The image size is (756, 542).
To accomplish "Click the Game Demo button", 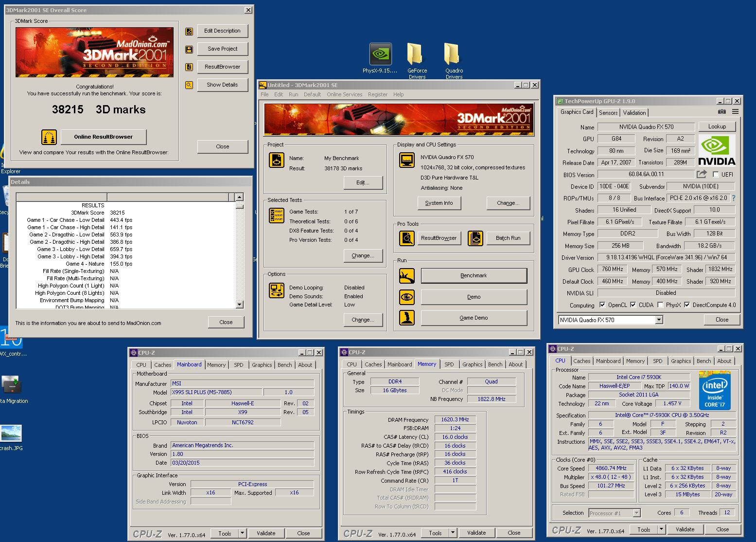I will 474,318.
